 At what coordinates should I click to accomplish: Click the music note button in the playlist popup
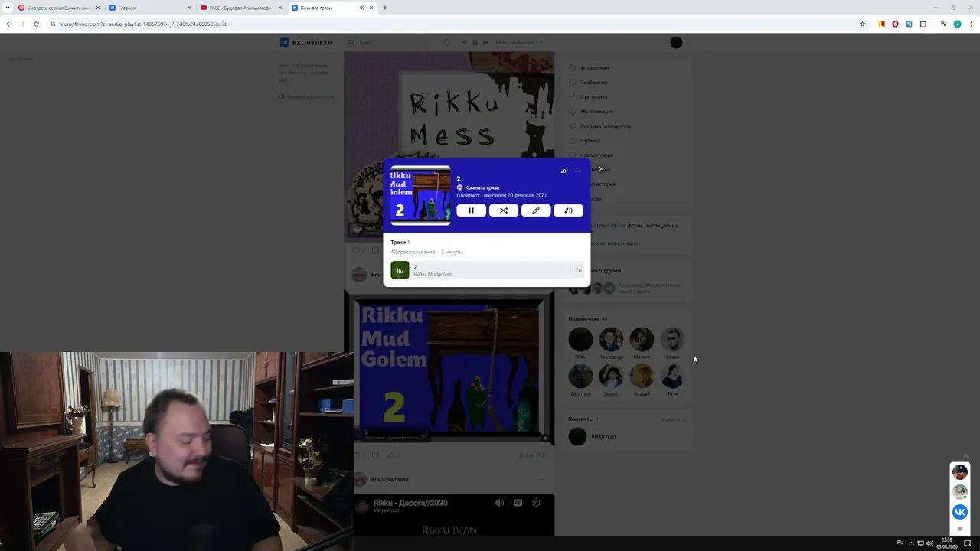tap(568, 210)
